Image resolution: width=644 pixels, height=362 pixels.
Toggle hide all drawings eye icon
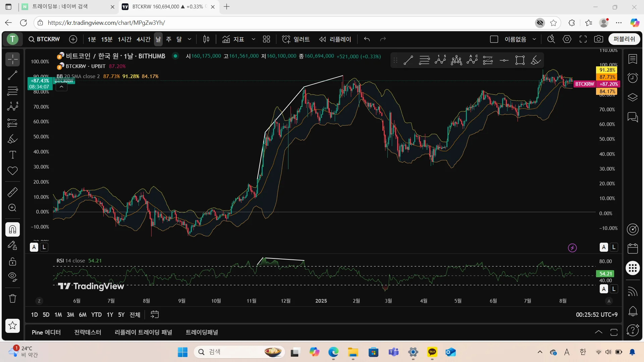coord(12,277)
